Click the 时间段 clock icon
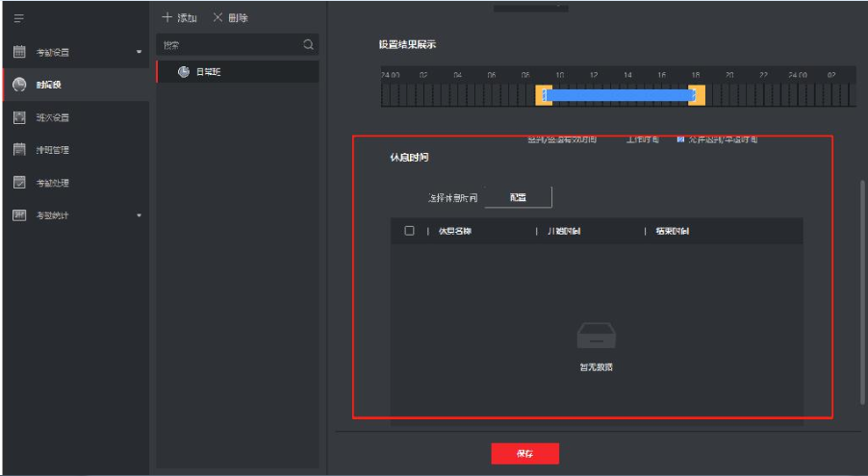Screen dimensions: 868x476 point(19,85)
